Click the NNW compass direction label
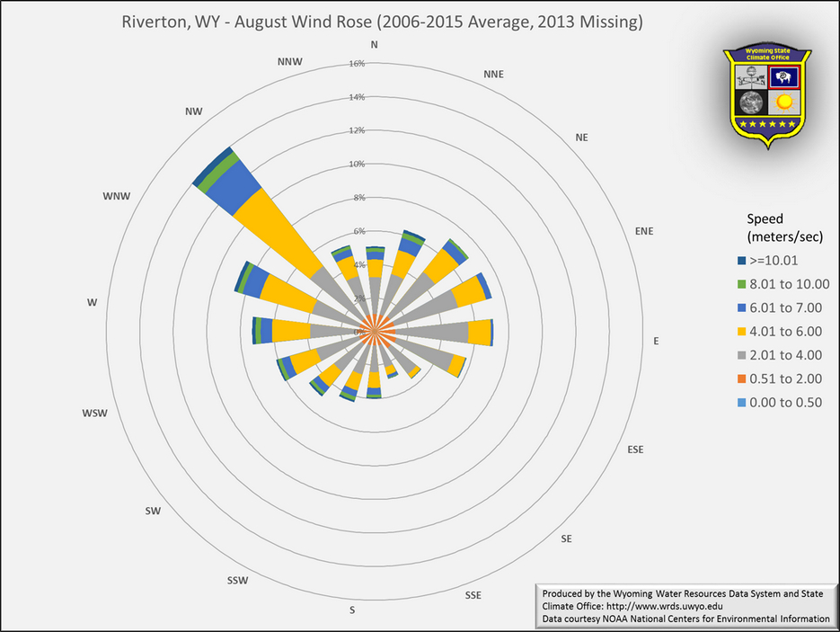This screenshot has width=840, height=632. [290, 62]
